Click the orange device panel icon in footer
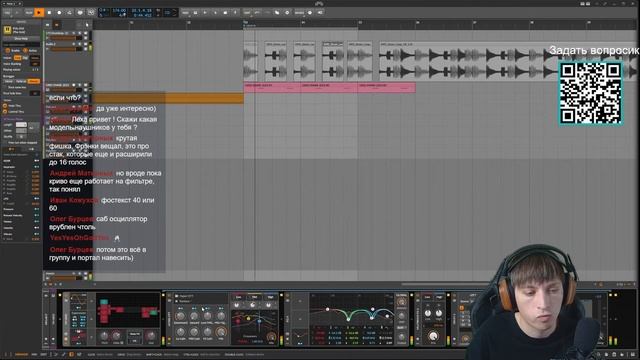 pos(71,354)
